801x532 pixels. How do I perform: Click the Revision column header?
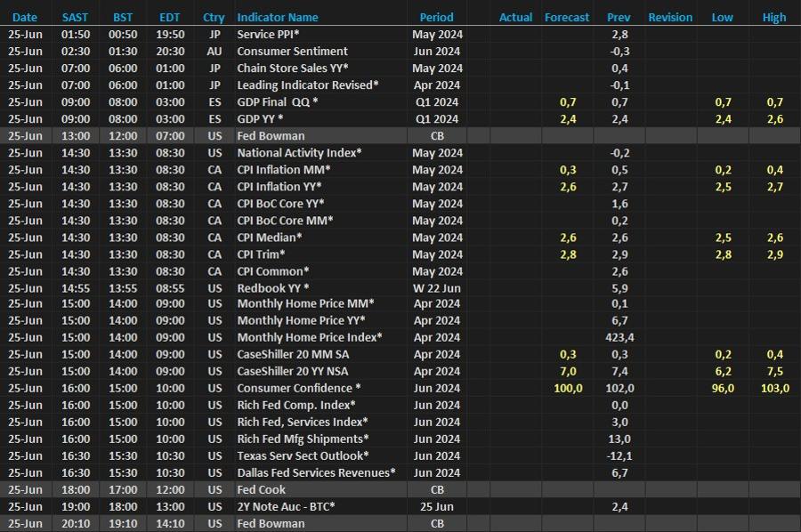(670, 18)
